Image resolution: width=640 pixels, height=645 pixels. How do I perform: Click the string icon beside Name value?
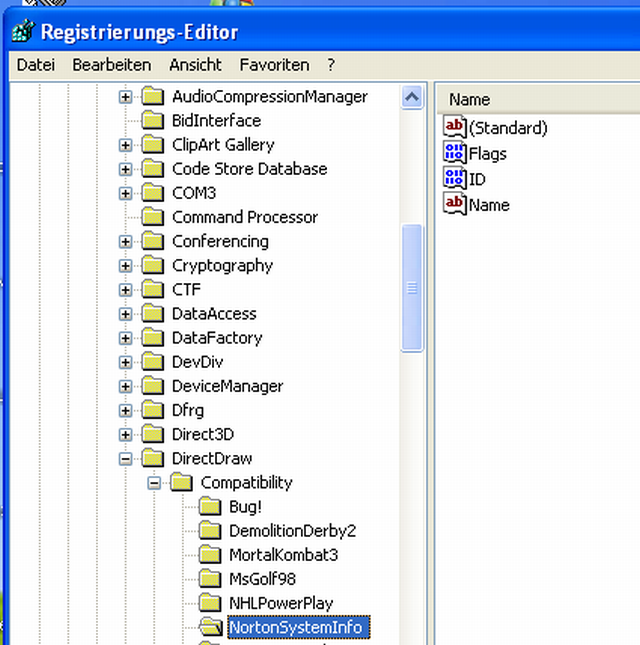[454, 204]
